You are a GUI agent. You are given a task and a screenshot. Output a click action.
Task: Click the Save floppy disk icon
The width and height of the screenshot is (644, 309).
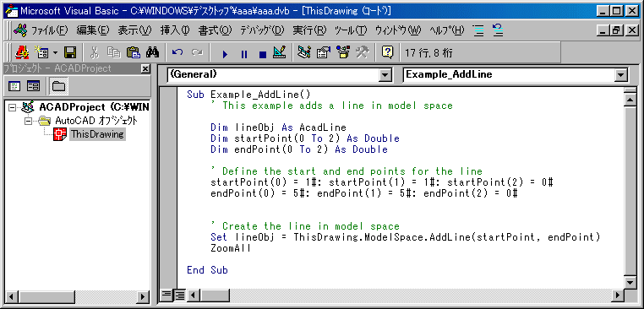point(70,52)
